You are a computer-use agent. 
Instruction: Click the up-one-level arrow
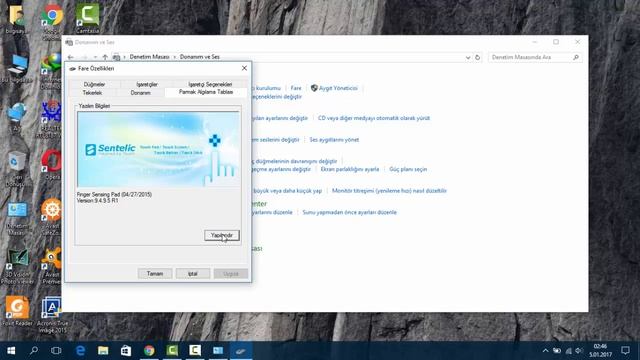(105, 57)
